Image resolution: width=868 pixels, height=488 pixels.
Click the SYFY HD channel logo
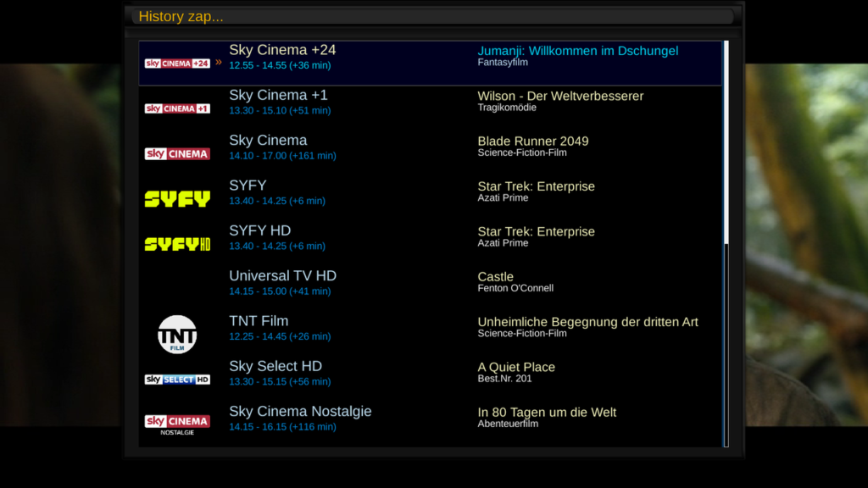pyautogui.click(x=177, y=244)
